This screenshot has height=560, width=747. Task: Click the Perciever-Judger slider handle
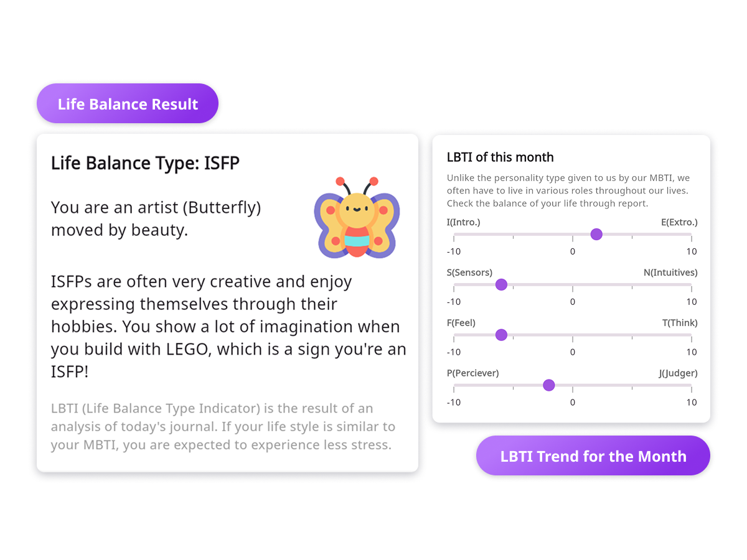(x=548, y=385)
